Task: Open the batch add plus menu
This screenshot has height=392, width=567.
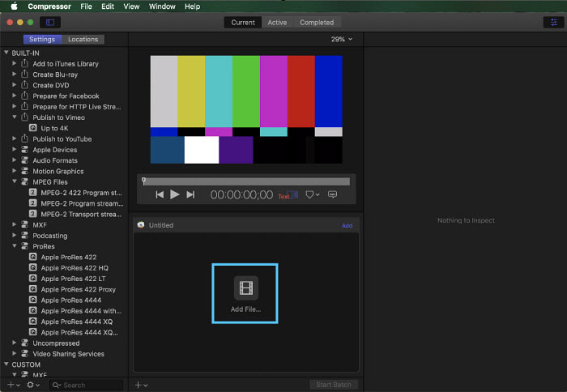Action: tap(142, 386)
